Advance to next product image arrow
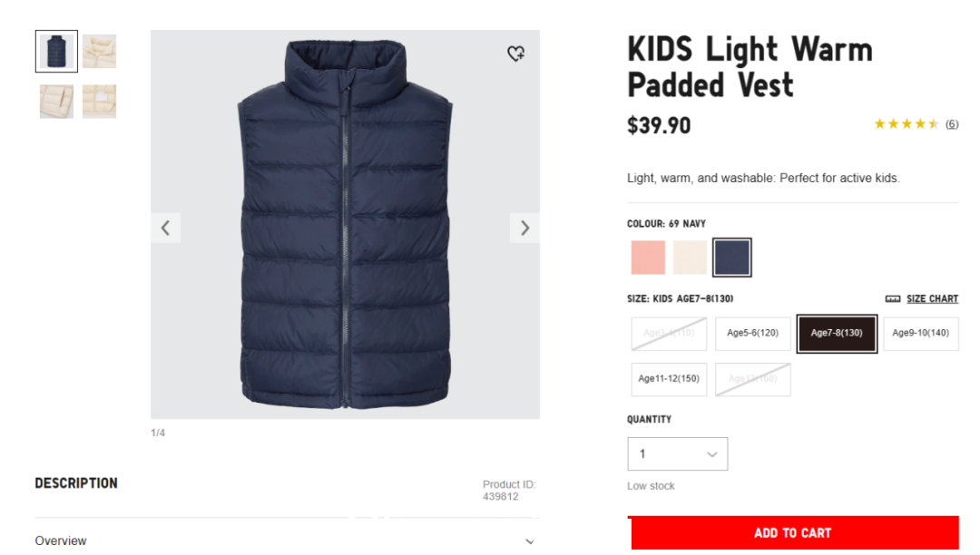 tap(525, 228)
